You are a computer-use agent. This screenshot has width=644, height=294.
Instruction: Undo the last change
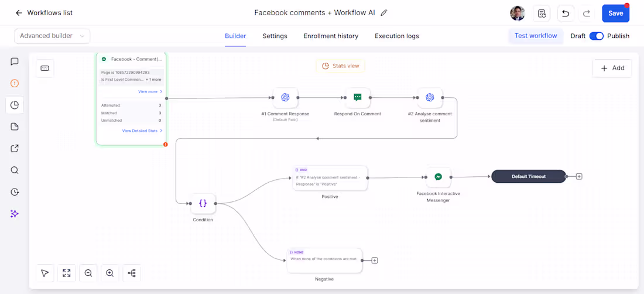566,13
